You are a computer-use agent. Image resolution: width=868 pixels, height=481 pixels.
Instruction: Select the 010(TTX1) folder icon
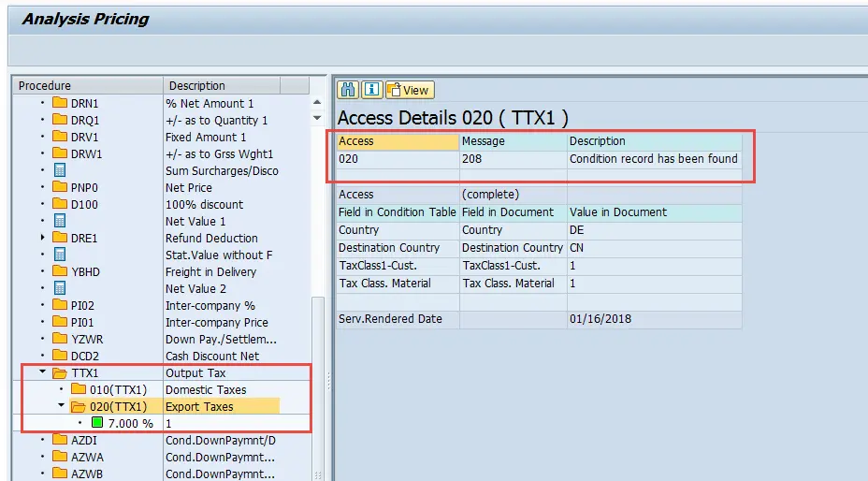(x=79, y=389)
